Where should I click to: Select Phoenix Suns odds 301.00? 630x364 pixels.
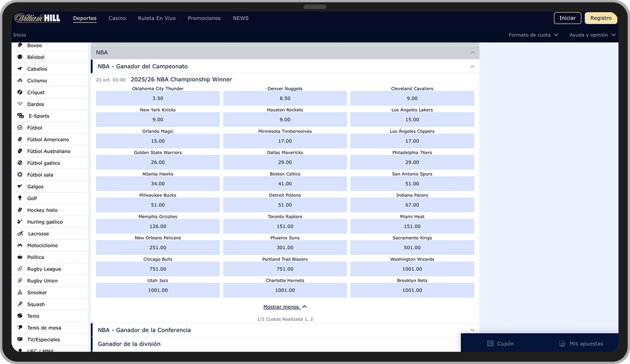tap(285, 248)
